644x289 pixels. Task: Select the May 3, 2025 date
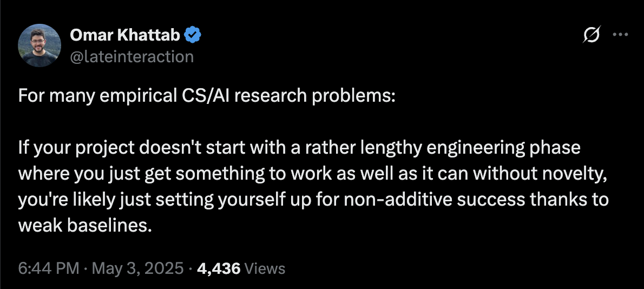(x=137, y=268)
